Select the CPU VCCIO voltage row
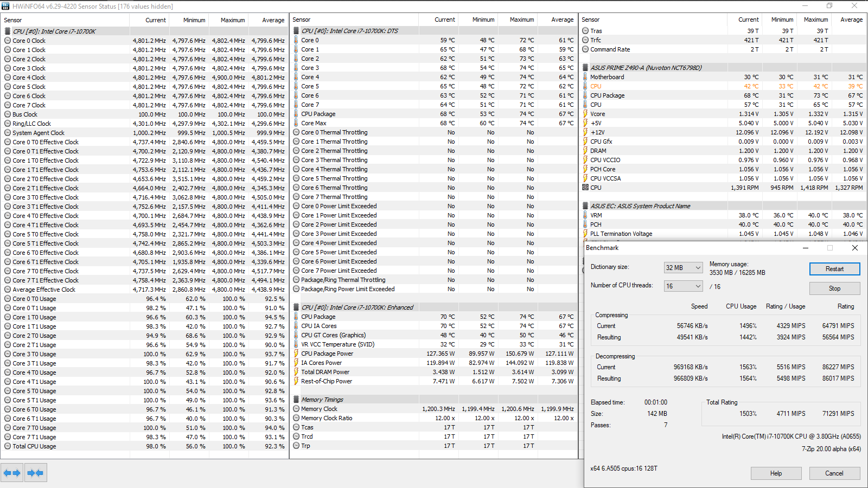The image size is (868, 488). (724, 160)
